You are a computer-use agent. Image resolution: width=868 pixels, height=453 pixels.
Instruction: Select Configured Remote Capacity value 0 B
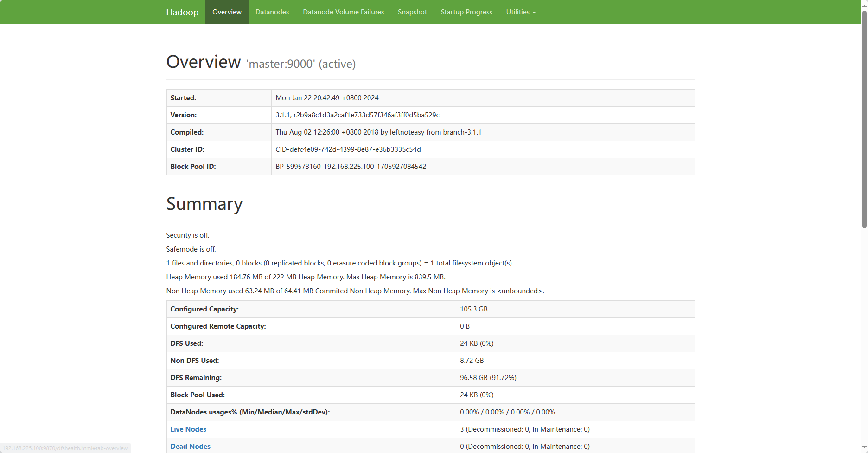pos(465,326)
